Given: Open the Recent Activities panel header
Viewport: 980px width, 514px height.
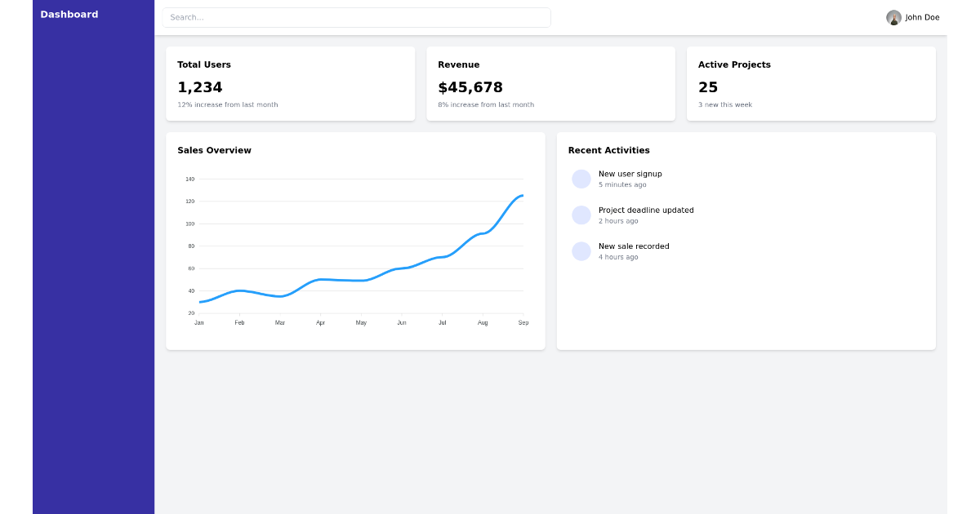Looking at the screenshot, I should coord(609,150).
